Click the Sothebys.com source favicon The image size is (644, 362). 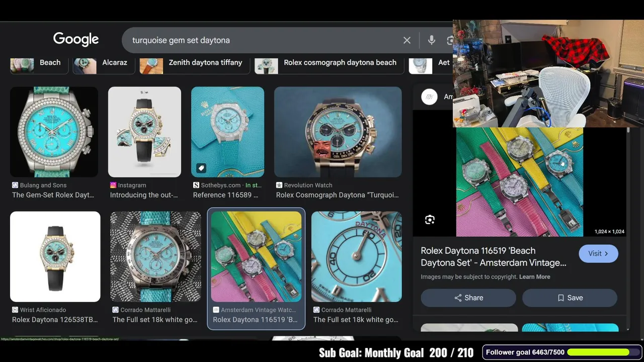click(196, 185)
